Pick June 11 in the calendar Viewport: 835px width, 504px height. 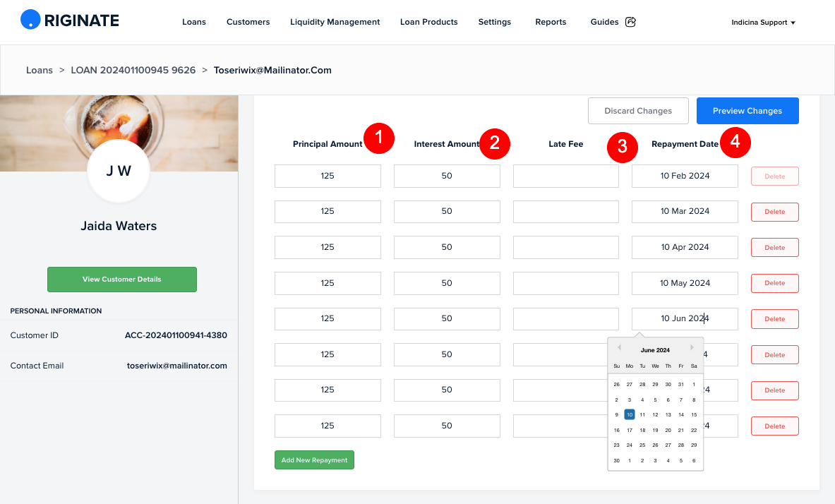(642, 414)
